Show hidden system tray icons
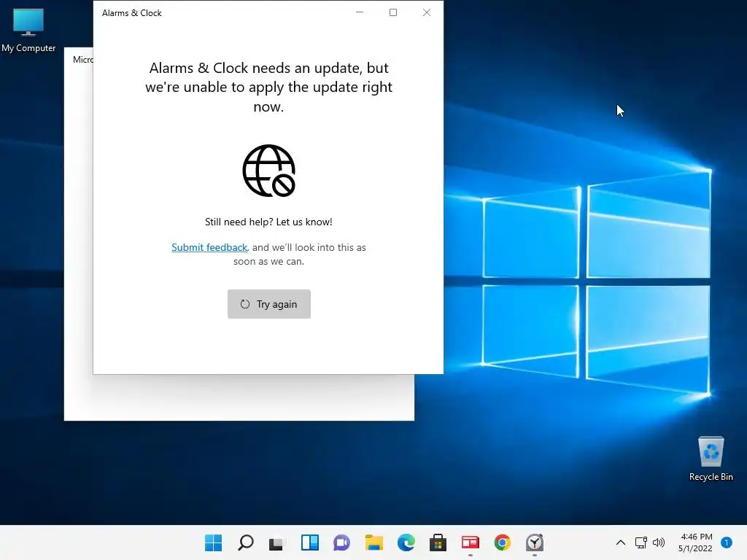Screen dimensions: 747x560 [620, 542]
